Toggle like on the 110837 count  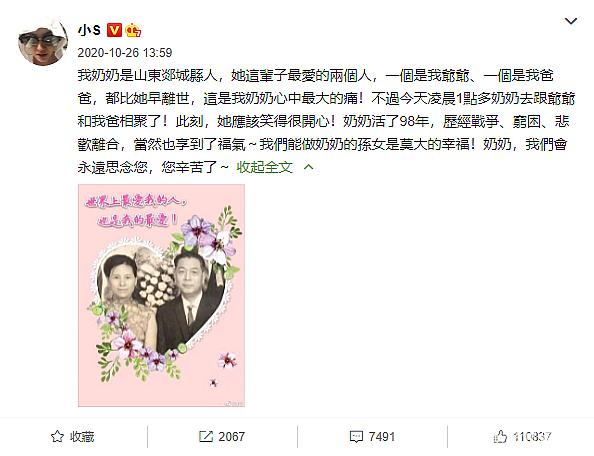coord(532,436)
